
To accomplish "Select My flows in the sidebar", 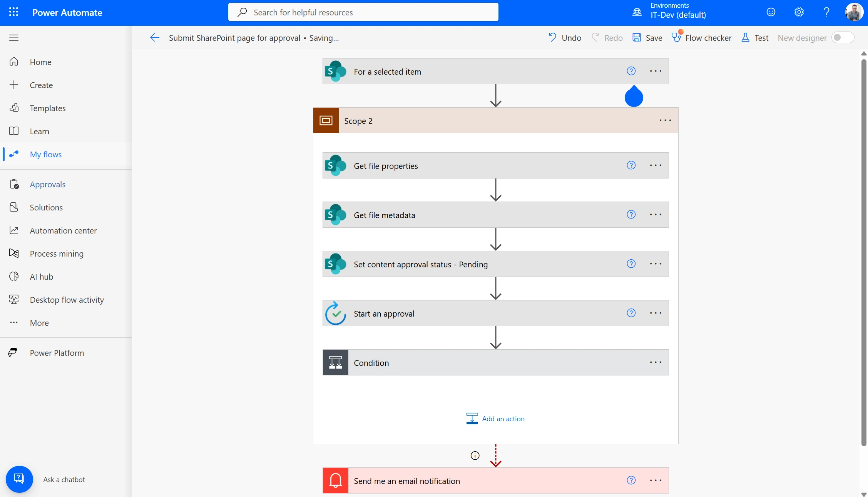I will (46, 154).
